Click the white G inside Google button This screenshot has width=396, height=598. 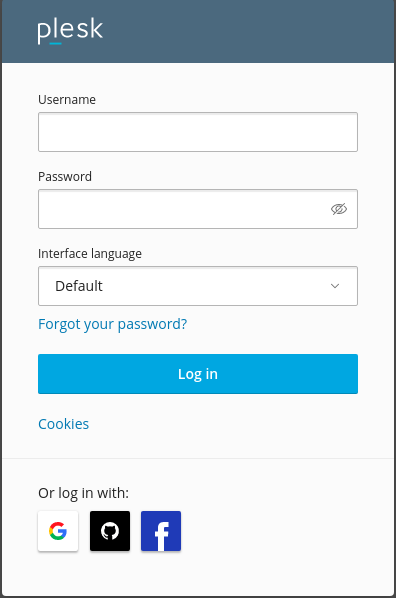(x=58, y=531)
